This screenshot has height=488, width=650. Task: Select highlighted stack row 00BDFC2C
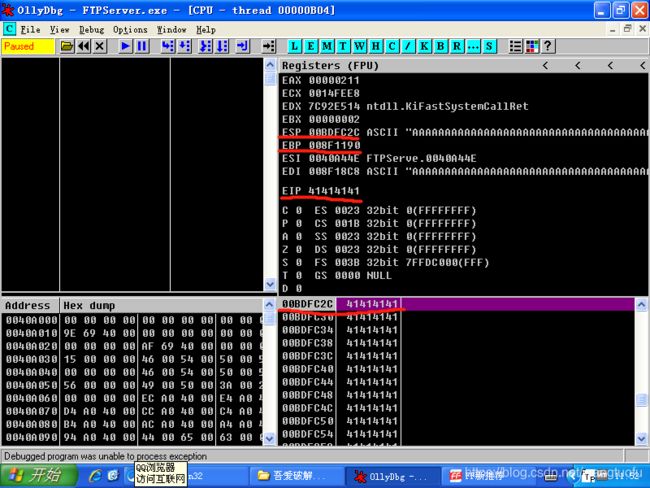457,304
